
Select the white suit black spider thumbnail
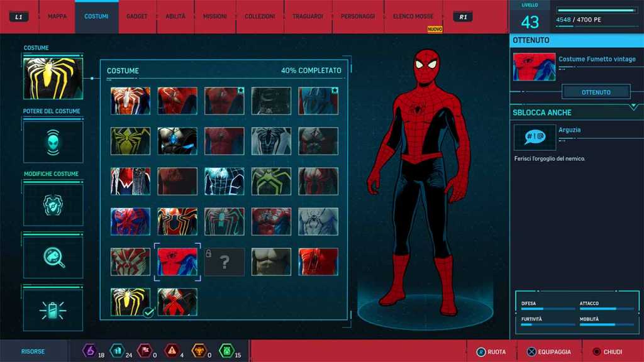click(x=318, y=221)
